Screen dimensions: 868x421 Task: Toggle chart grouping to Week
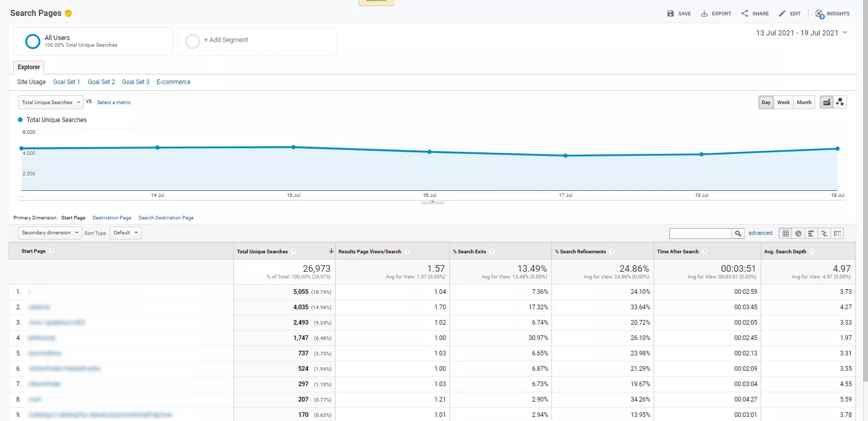[783, 102]
